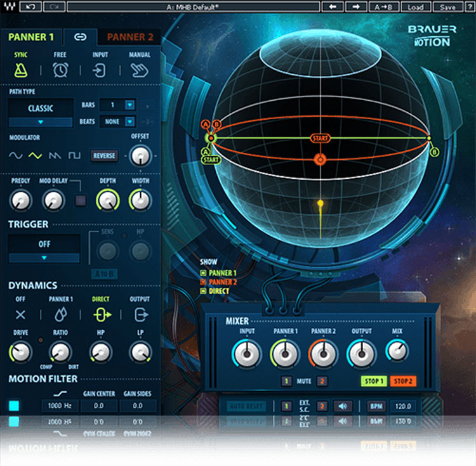Mute Panner 2 in the mixer
This screenshot has width=476, height=466.
coord(322,381)
